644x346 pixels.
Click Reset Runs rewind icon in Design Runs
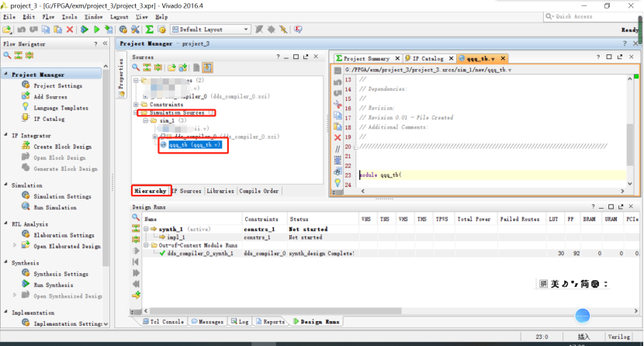[136, 262]
